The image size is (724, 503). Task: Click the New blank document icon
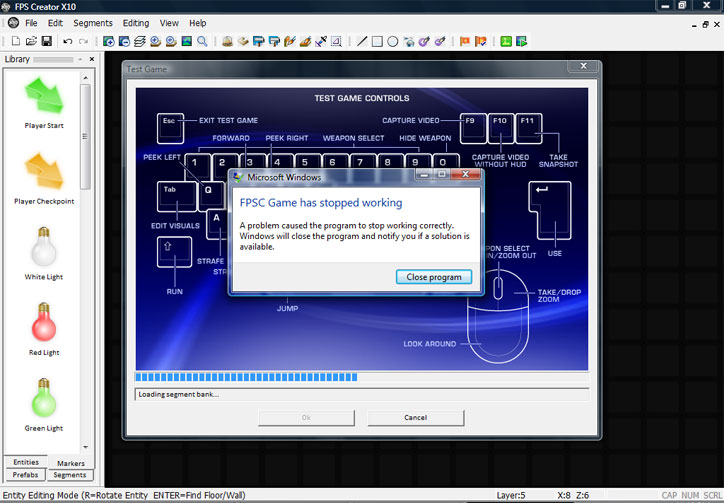(x=16, y=42)
